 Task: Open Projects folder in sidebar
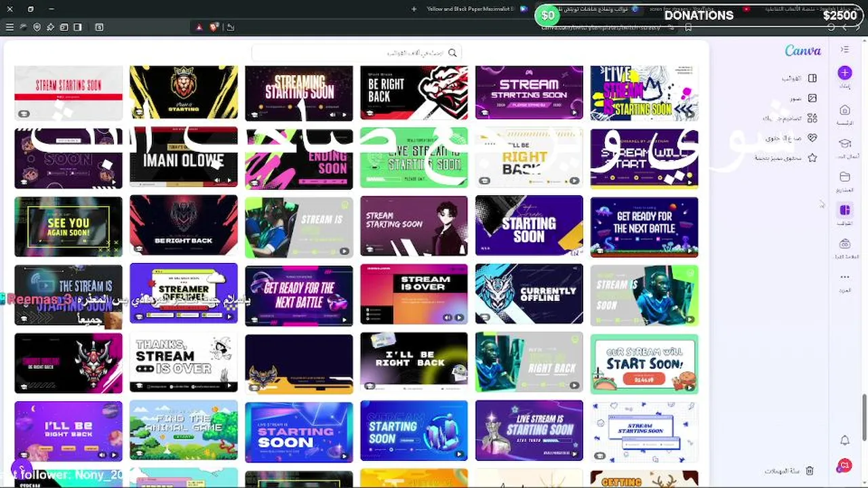point(844,177)
